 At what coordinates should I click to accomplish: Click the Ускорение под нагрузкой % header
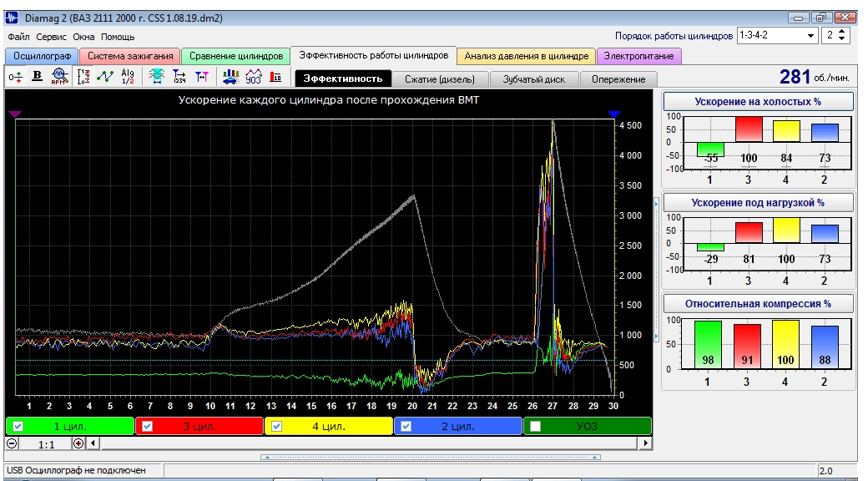(x=758, y=203)
